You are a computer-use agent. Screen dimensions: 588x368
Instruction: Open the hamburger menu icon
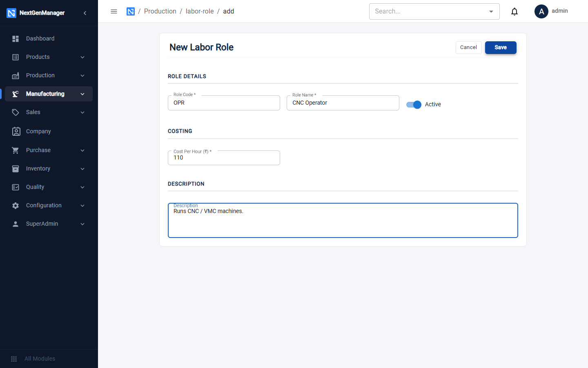[114, 11]
